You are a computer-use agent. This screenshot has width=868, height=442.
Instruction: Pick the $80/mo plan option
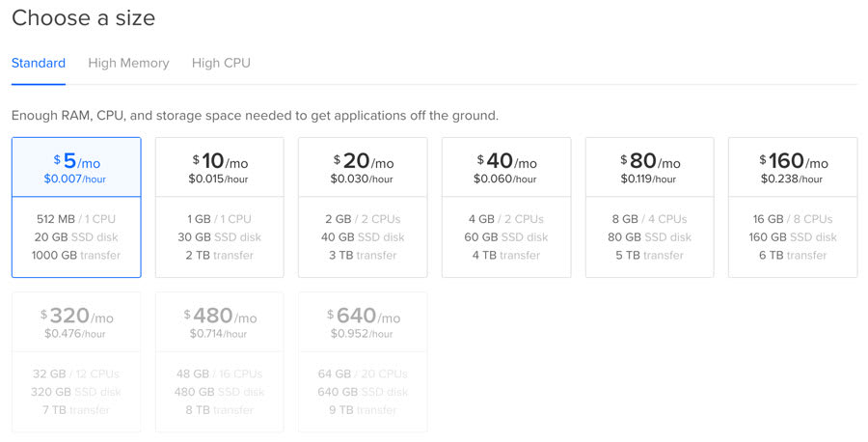[x=649, y=207]
